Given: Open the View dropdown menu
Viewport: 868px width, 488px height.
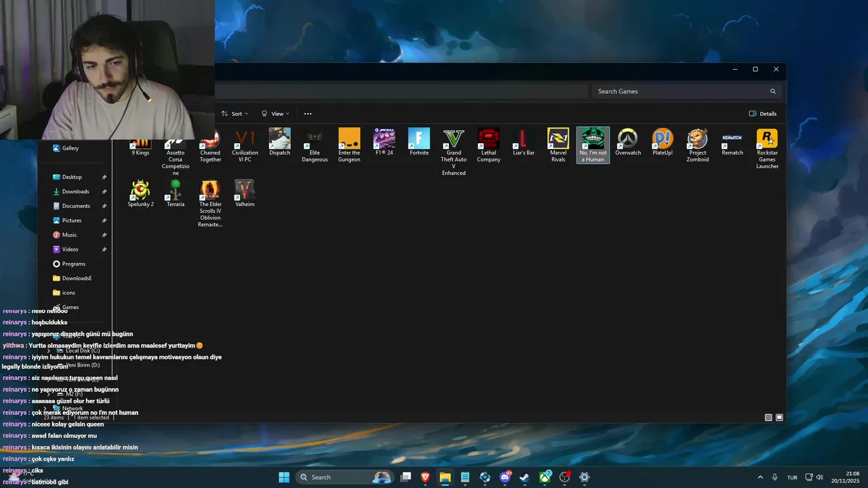Looking at the screenshot, I should 276,114.
